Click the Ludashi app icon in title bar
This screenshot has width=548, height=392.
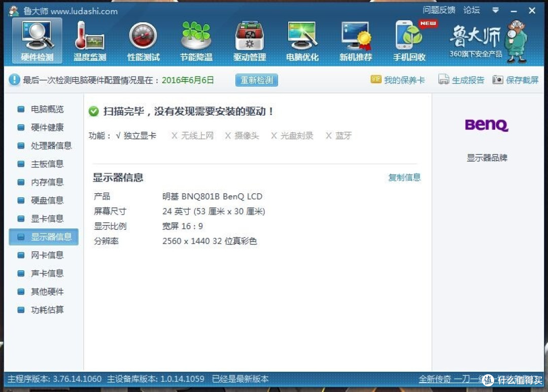coord(14,11)
